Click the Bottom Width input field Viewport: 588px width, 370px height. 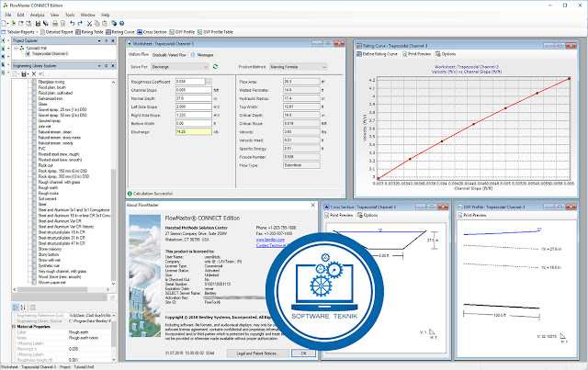tap(194, 123)
